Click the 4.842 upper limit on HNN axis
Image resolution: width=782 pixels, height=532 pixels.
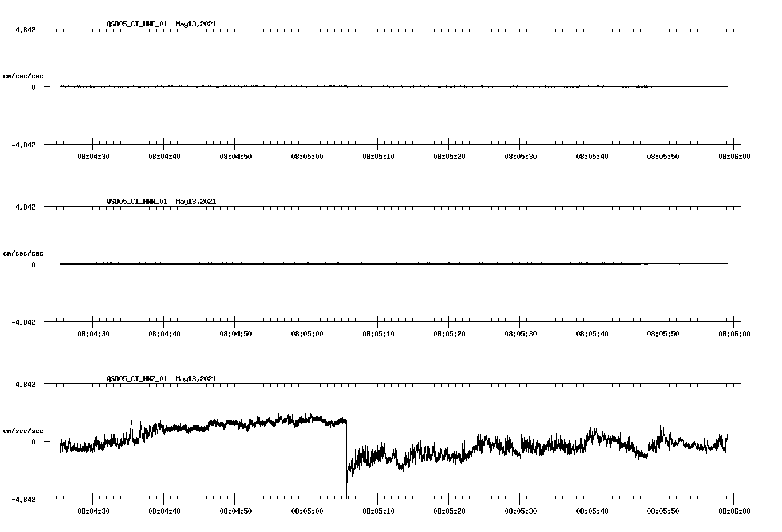[x=25, y=207]
